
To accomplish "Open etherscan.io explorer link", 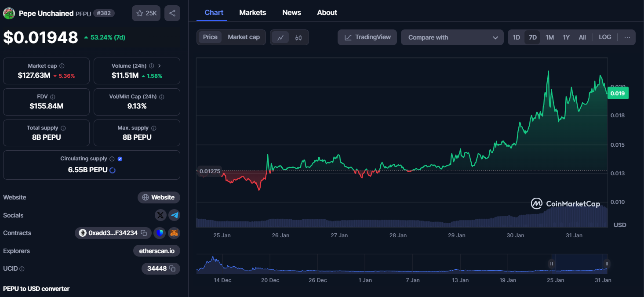I will coord(156,251).
